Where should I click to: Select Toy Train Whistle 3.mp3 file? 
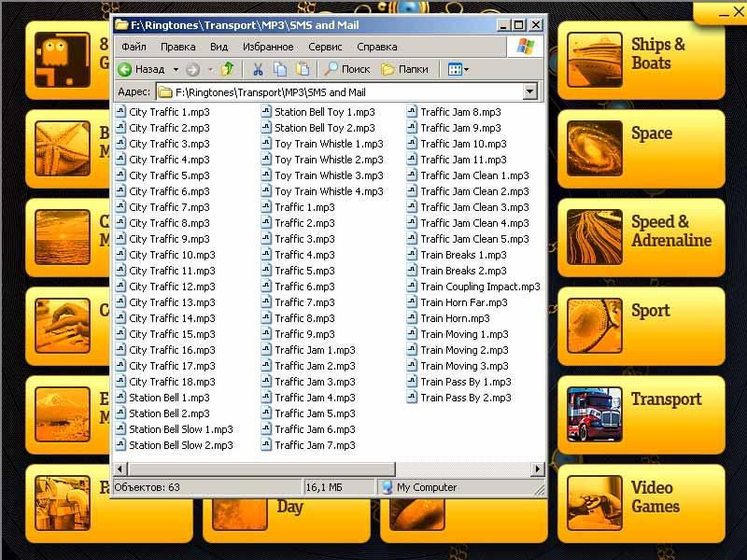pyautogui.click(x=328, y=175)
